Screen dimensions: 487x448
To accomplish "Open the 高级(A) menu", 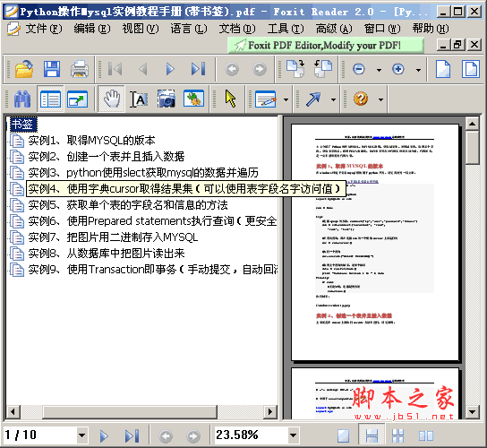I will point(334,29).
